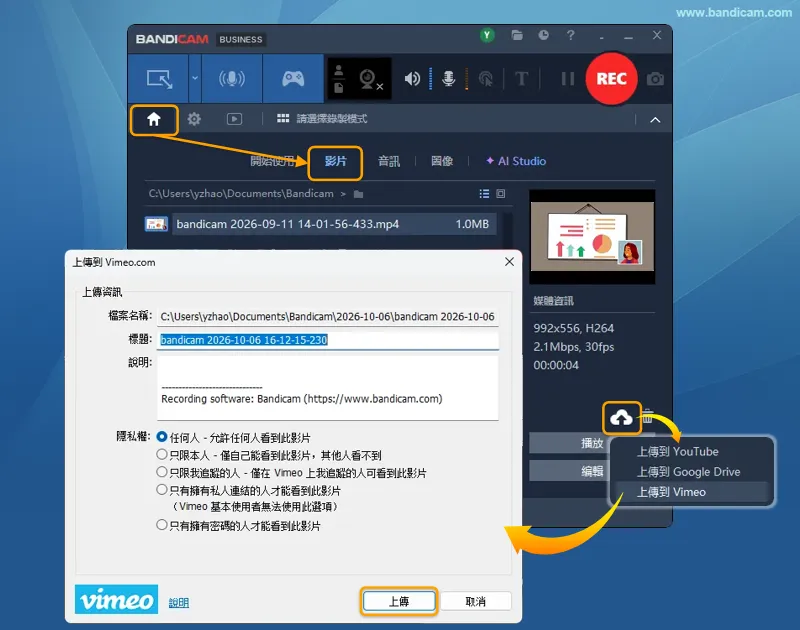Click the 說明 description text area

click(x=328, y=388)
